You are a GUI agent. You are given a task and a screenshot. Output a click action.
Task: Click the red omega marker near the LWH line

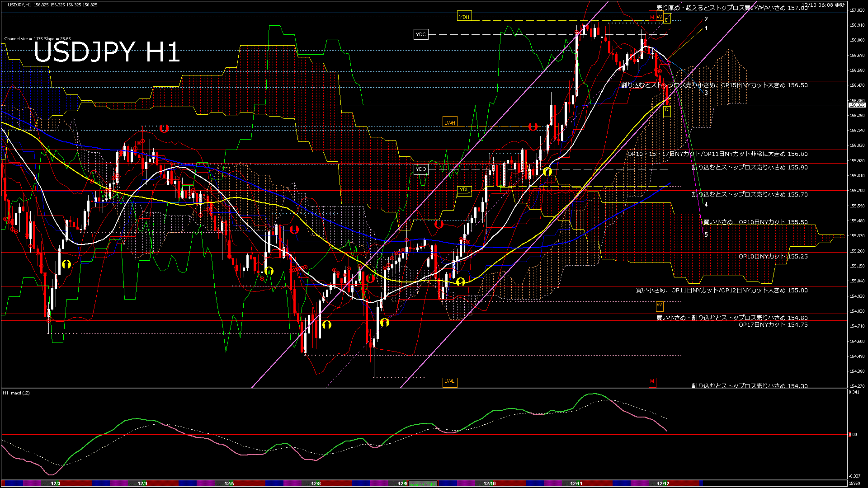coord(533,127)
